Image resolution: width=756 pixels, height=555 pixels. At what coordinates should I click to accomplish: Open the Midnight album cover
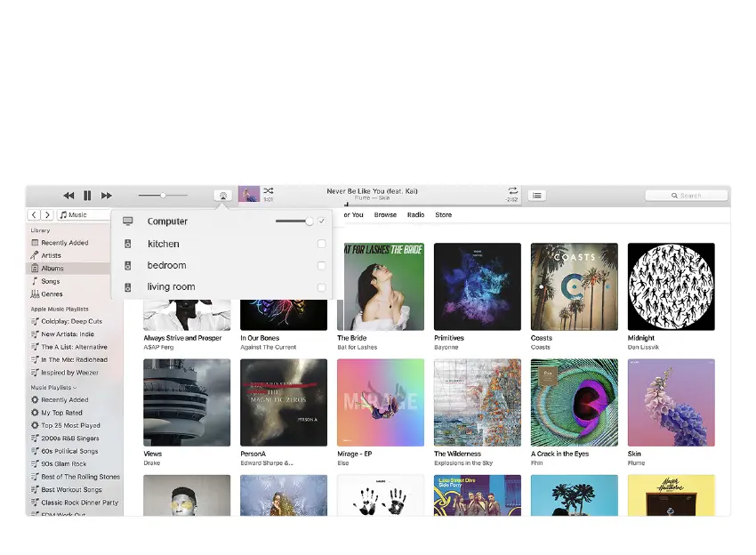point(672,286)
